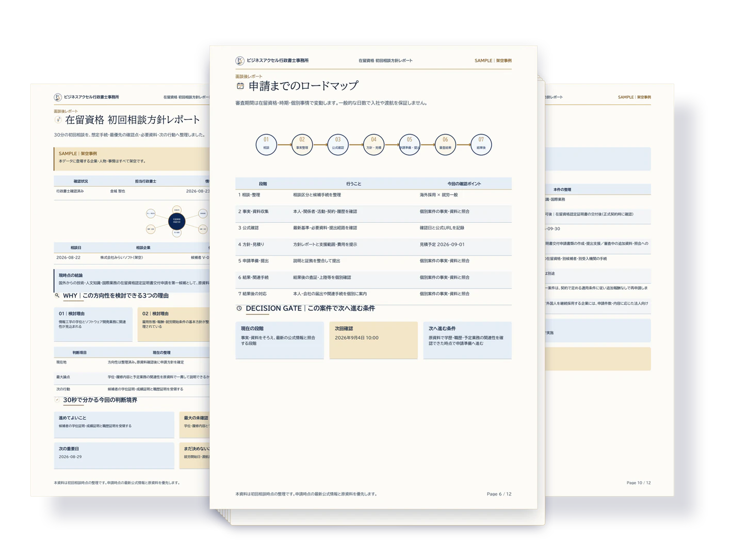Click the name 金城 智也 on the left page

pos(118,191)
